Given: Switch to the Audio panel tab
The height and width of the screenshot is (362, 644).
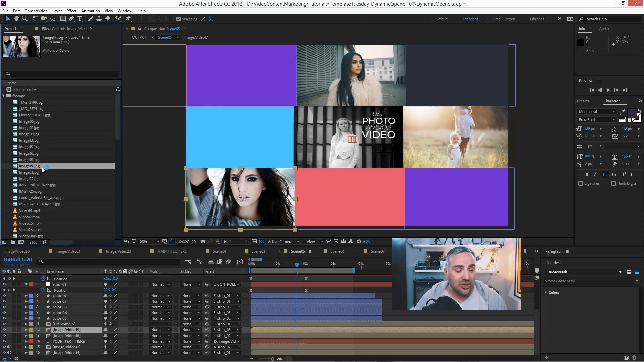Looking at the screenshot, I should click(x=604, y=29).
